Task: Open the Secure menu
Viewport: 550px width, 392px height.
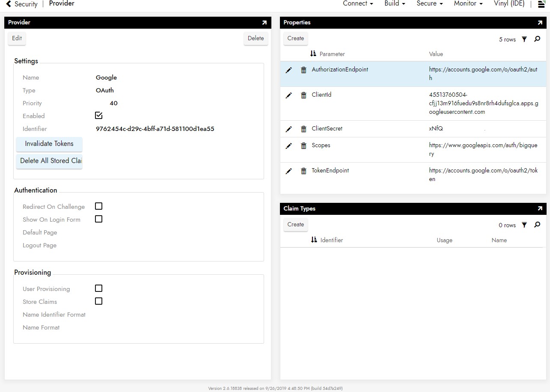Action: tap(429, 4)
